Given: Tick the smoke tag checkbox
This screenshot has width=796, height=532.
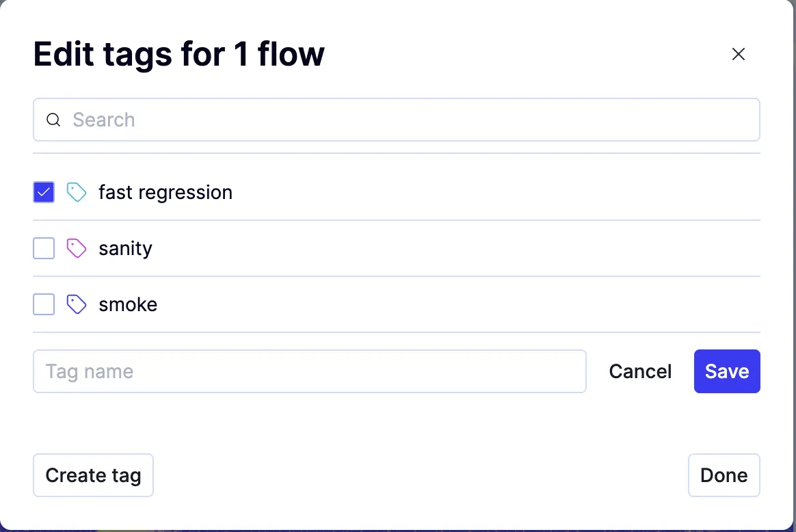Looking at the screenshot, I should click(44, 304).
